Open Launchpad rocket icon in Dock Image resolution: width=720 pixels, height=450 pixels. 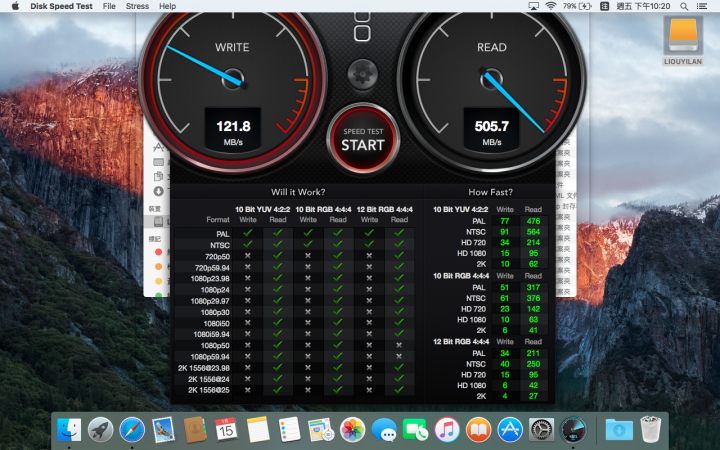pyautogui.click(x=101, y=430)
